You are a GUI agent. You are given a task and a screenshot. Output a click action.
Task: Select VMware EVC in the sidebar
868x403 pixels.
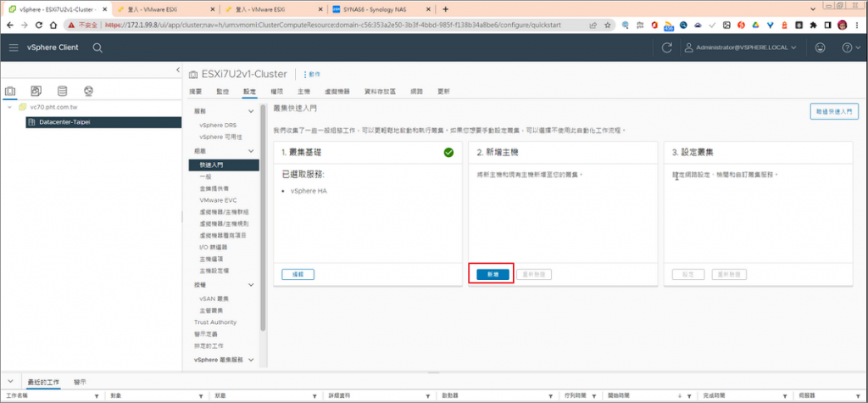tap(218, 200)
